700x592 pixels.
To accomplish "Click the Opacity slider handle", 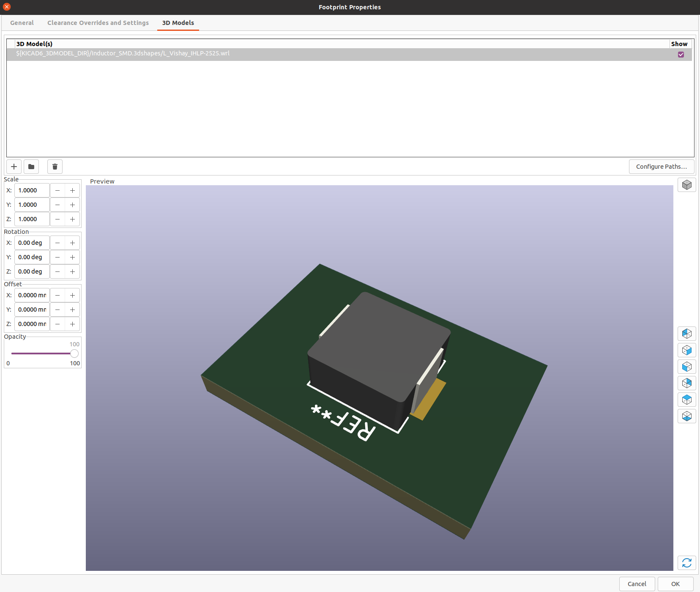I will [74, 354].
